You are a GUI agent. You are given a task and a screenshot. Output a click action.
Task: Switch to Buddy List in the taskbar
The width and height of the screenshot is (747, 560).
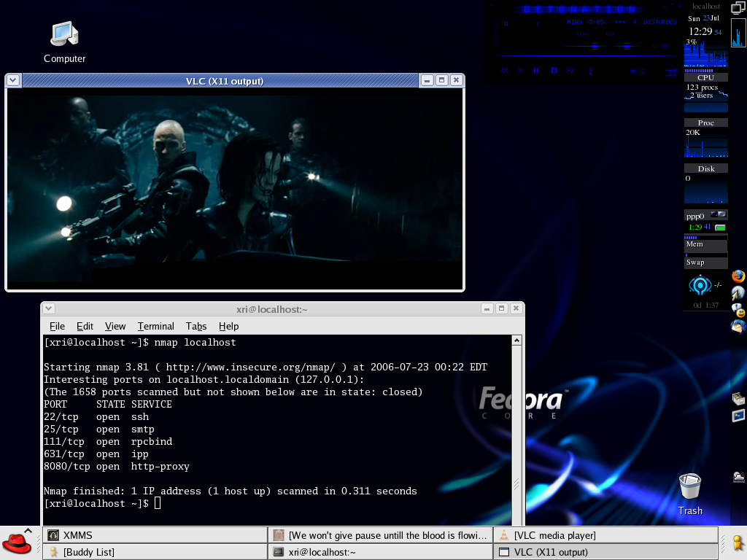[x=155, y=552]
